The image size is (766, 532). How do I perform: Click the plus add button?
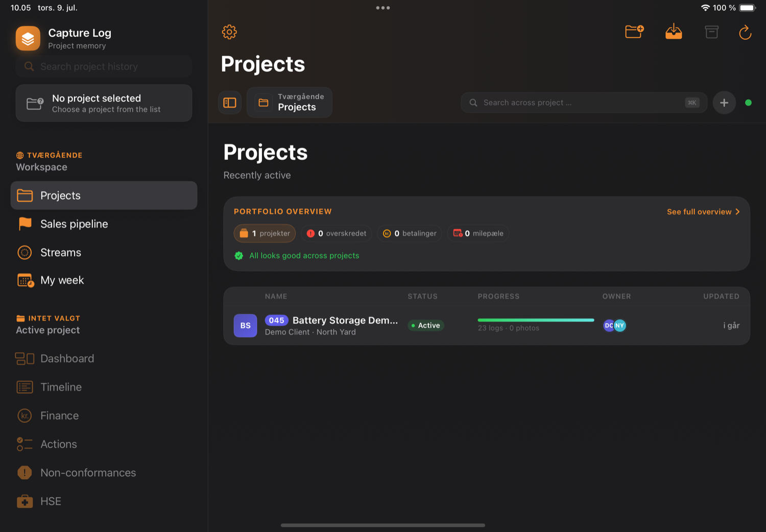[724, 103]
